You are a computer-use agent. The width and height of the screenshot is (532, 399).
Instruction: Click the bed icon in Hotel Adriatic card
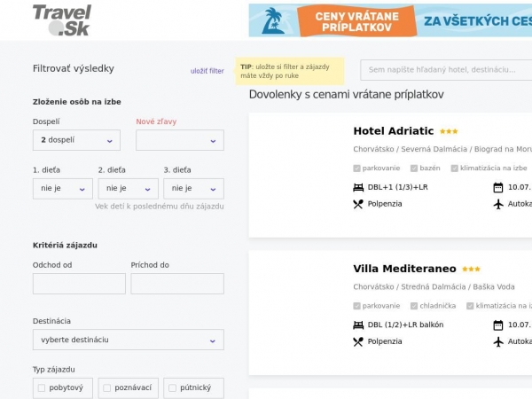point(358,187)
